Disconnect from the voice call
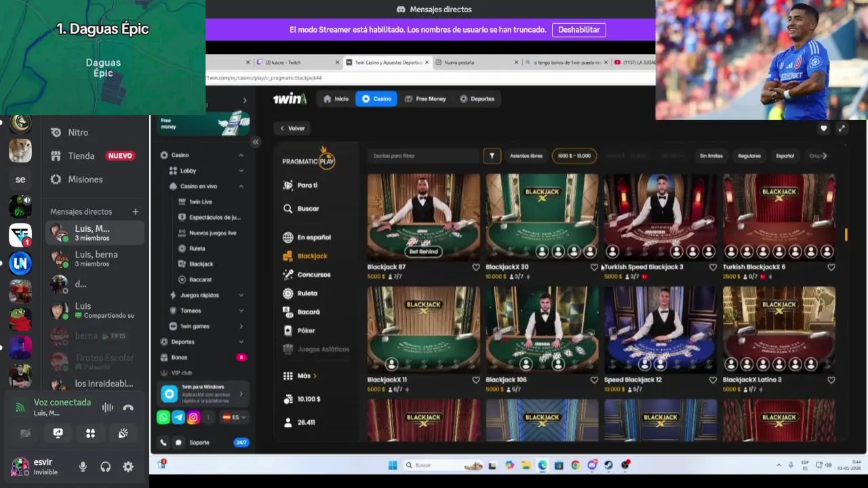Image resolution: width=868 pixels, height=488 pixels. pyautogui.click(x=128, y=407)
